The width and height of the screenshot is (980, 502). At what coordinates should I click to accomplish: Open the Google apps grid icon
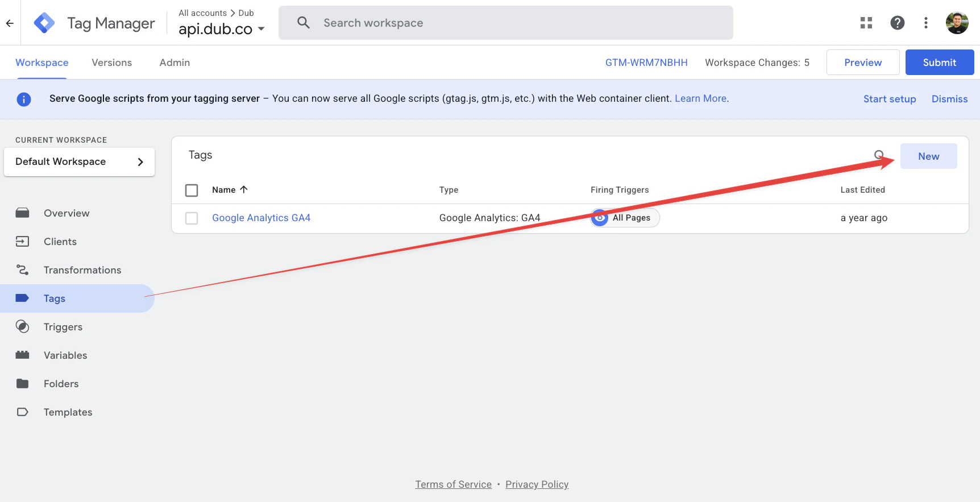click(x=866, y=23)
